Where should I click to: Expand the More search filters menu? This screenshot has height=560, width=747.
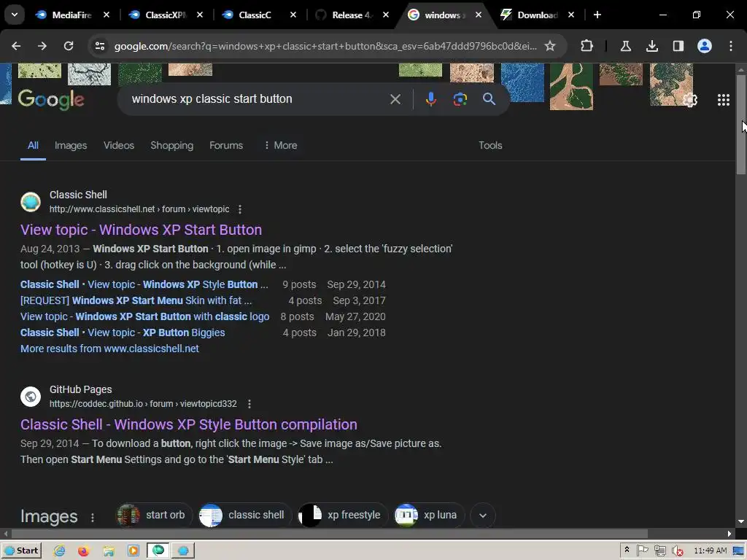pos(281,145)
